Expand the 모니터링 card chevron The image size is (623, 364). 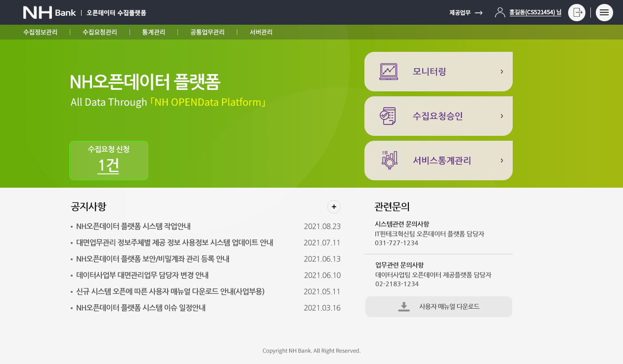point(502,72)
